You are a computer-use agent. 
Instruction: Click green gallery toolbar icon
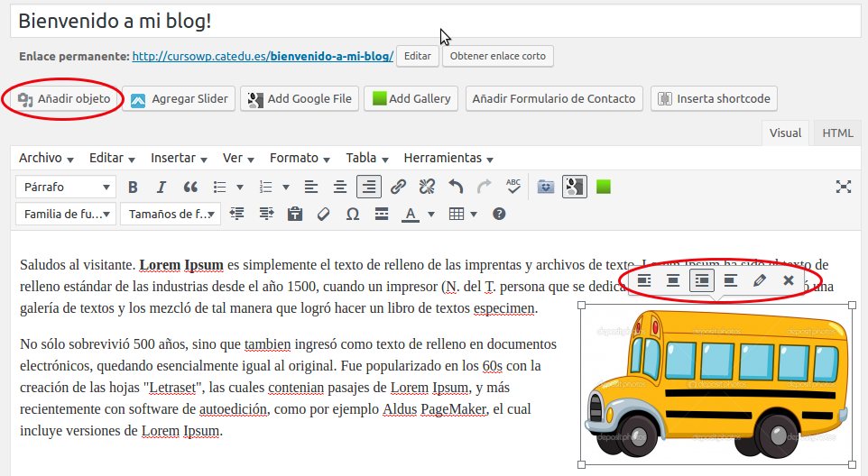point(604,187)
